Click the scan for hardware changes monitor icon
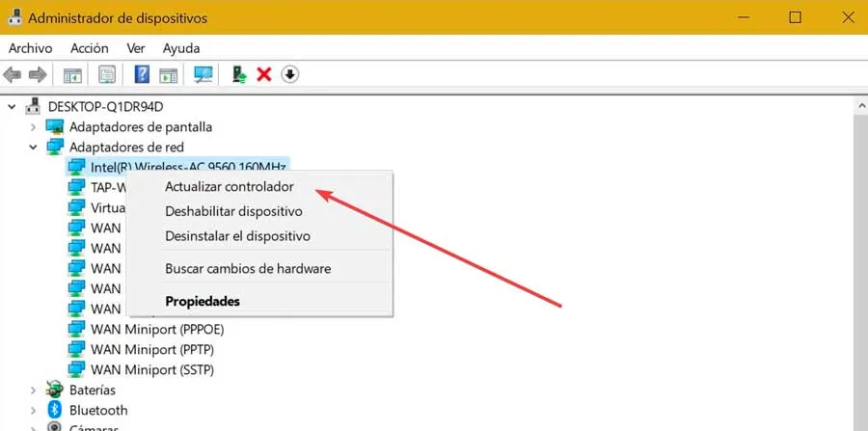 (203, 74)
